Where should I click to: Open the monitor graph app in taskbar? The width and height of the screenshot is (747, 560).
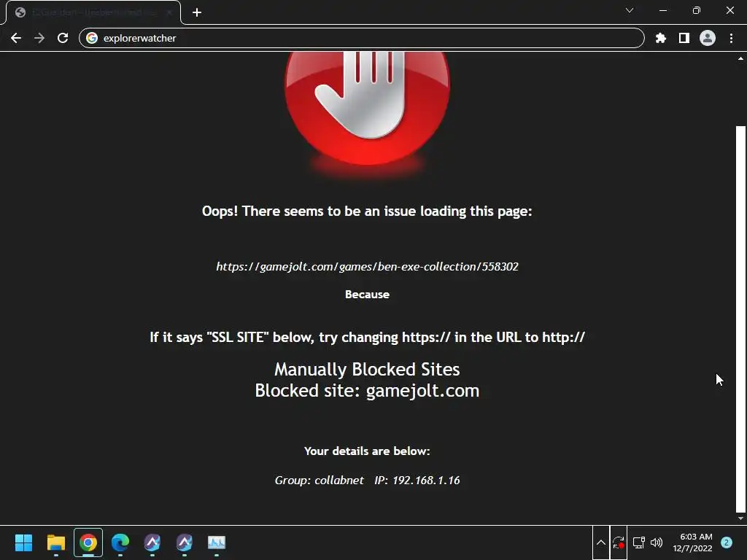pyautogui.click(x=217, y=542)
